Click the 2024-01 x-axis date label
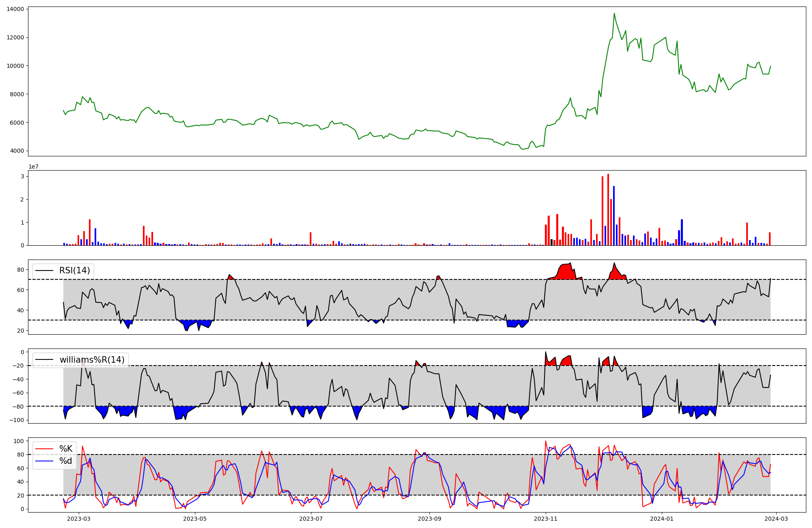This screenshot has width=812, height=528. pos(662,519)
